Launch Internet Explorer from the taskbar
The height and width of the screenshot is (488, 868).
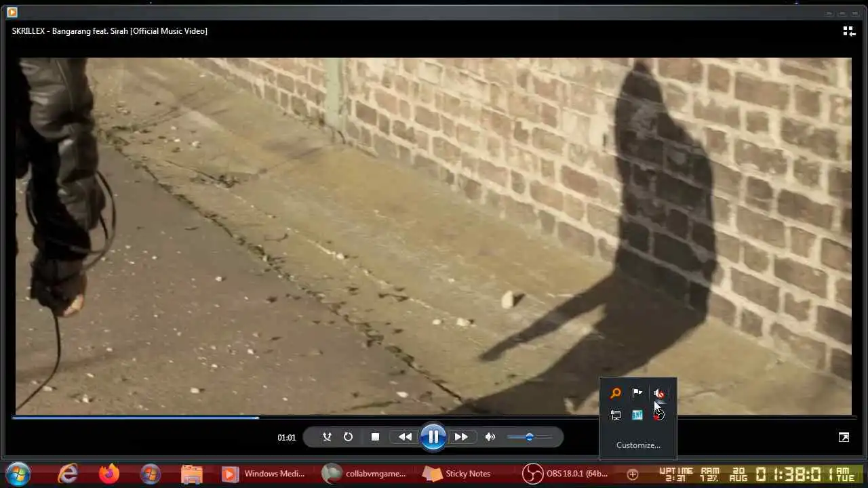point(68,473)
